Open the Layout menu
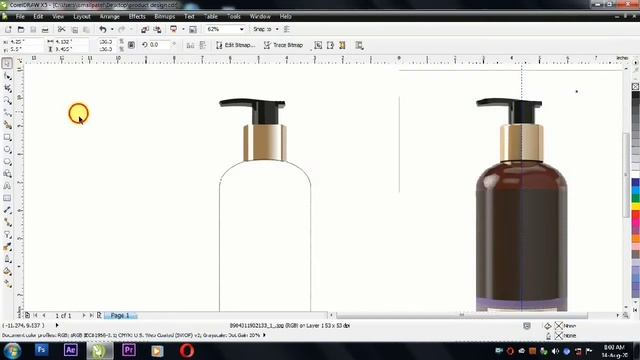The image size is (640, 360). (82, 16)
